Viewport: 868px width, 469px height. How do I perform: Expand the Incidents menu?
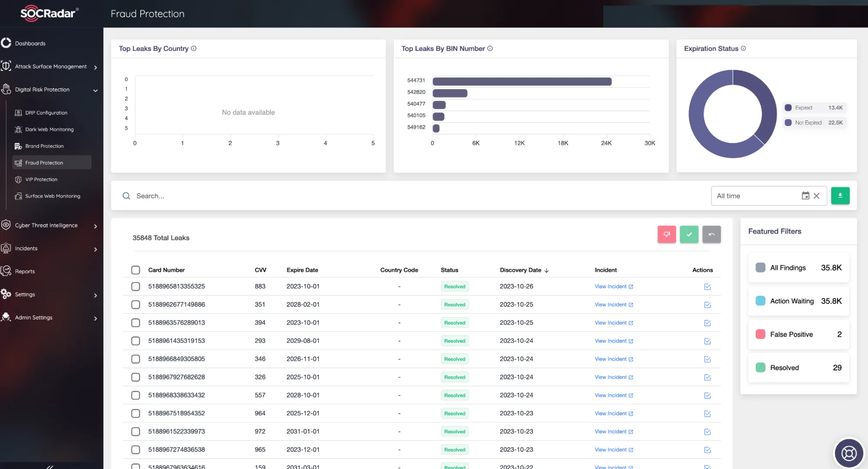click(95, 249)
